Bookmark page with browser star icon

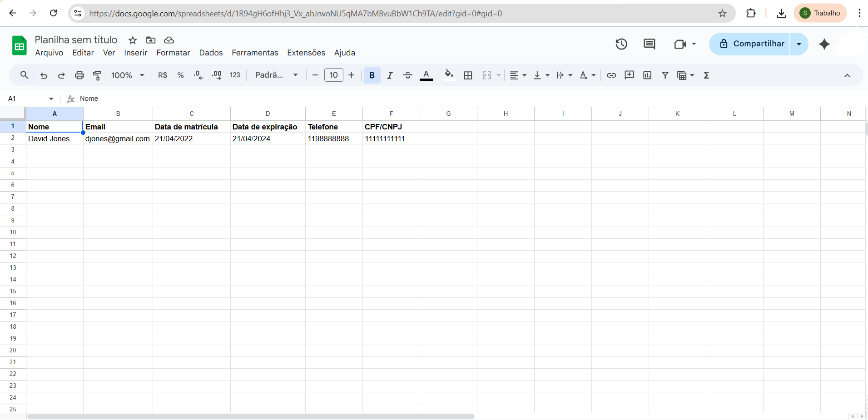click(722, 13)
